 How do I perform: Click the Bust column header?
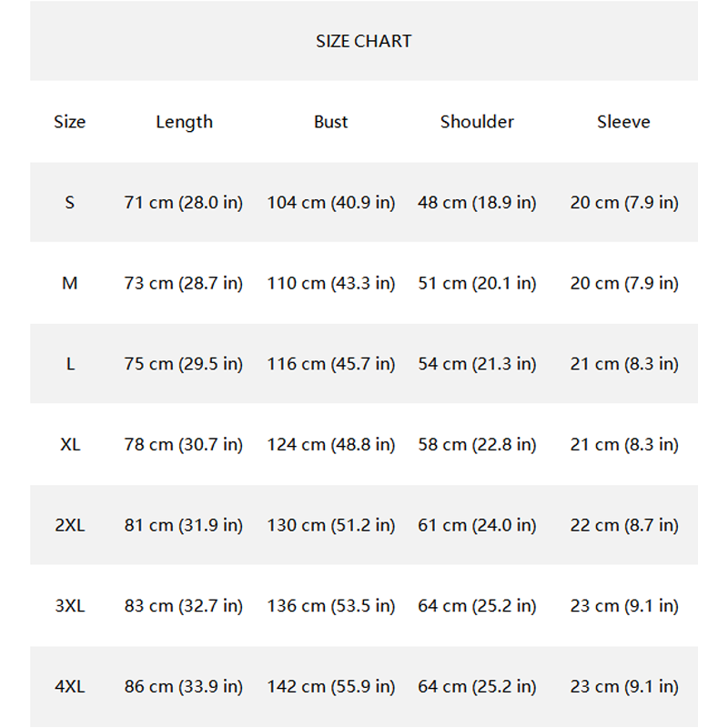click(x=330, y=122)
